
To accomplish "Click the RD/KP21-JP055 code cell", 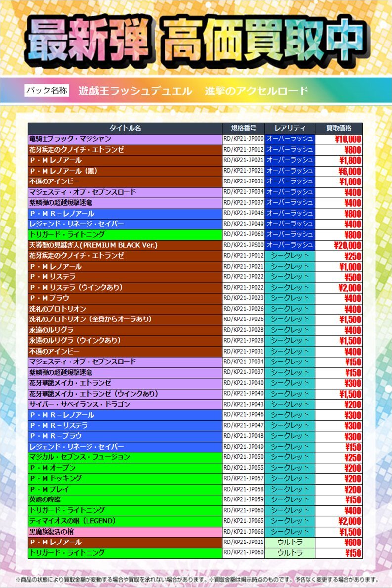I will point(244,468).
